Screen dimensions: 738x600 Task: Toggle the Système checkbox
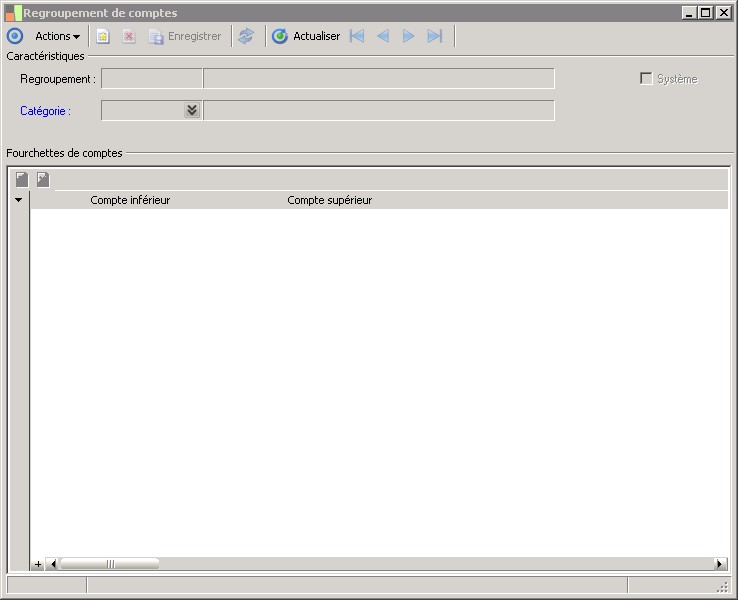pos(646,79)
